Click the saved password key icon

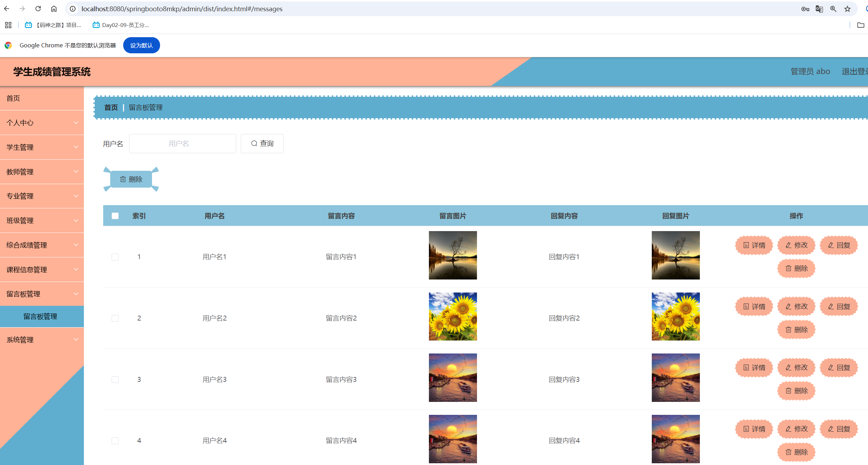(805, 9)
